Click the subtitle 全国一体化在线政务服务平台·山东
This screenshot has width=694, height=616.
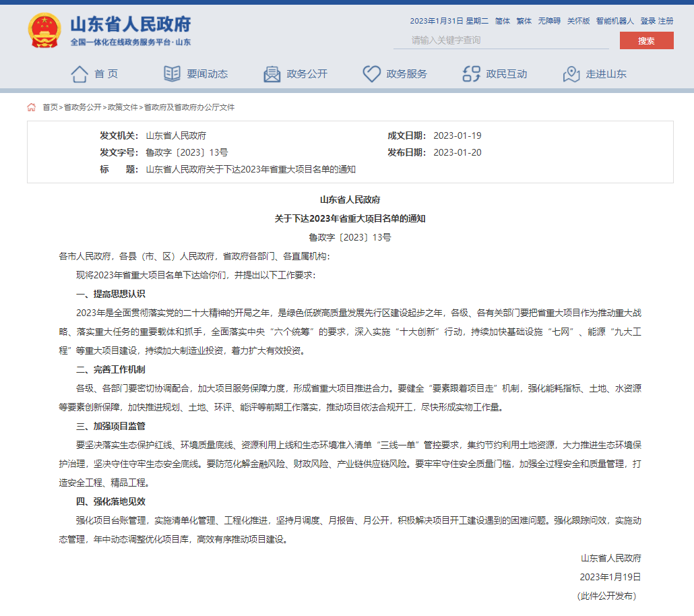coord(131,42)
